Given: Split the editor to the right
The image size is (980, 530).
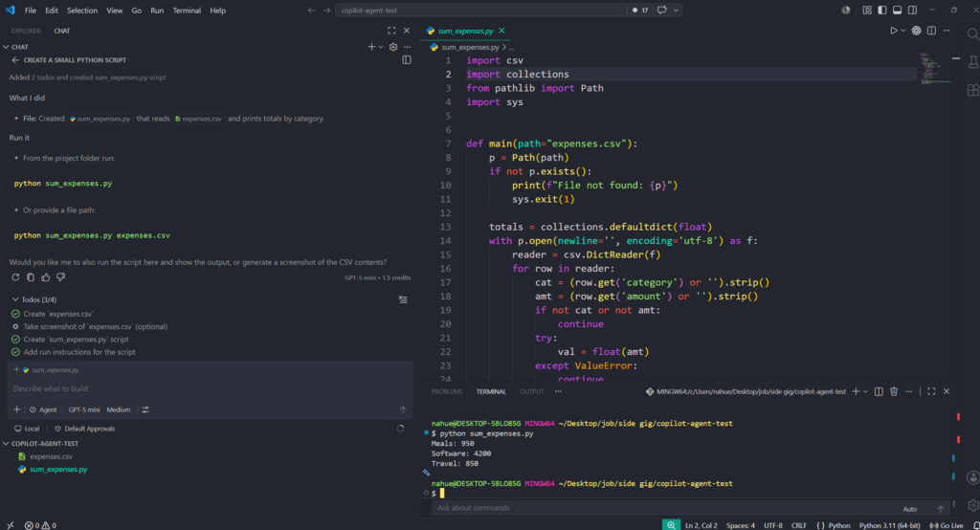Looking at the screenshot, I should click(x=932, y=31).
